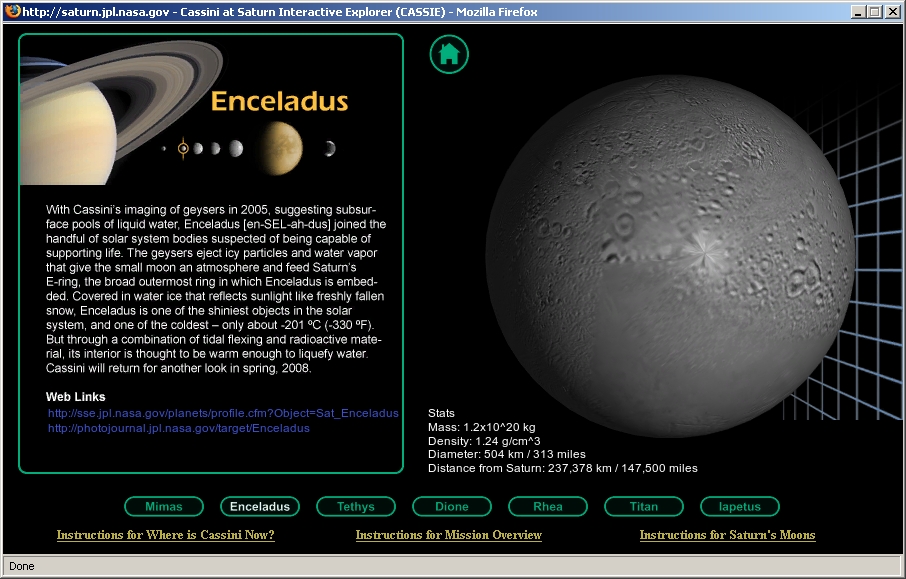Viewport: 906px width, 579px height.
Task: Open Instructions for Saturn's Moons
Action: tap(727, 535)
